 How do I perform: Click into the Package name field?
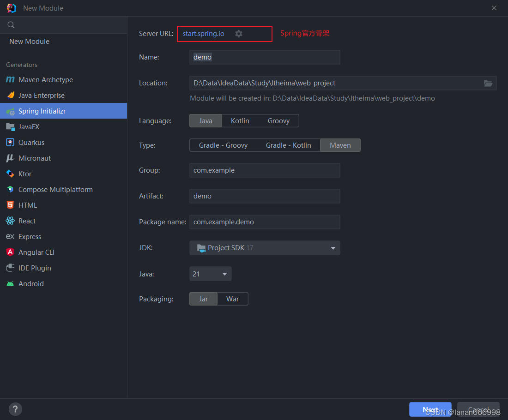coord(265,222)
